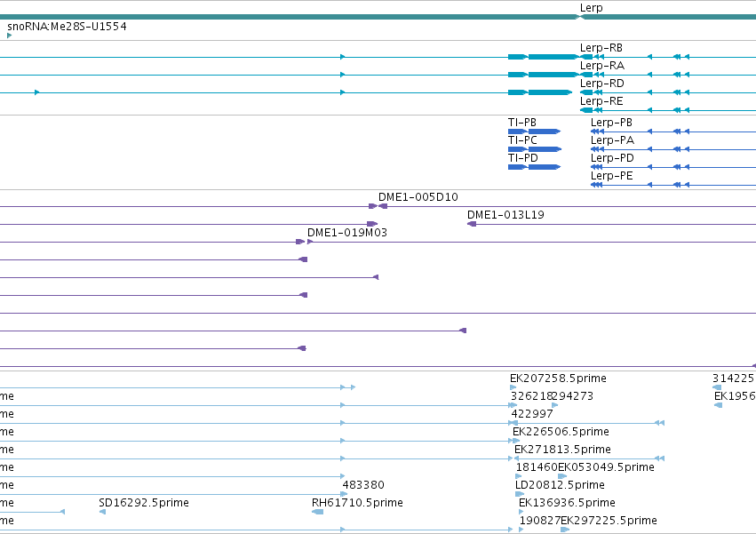Select the Tl-PD blue exon block
Image resolution: width=756 pixels, height=534 pixels.
pyautogui.click(x=534, y=167)
